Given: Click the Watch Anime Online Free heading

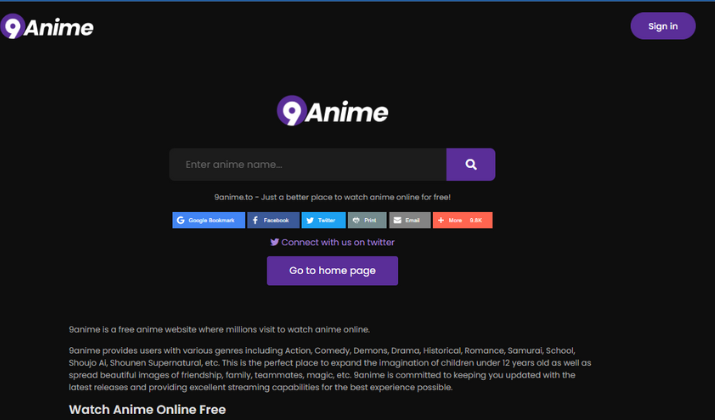Looking at the screenshot, I should (147, 410).
